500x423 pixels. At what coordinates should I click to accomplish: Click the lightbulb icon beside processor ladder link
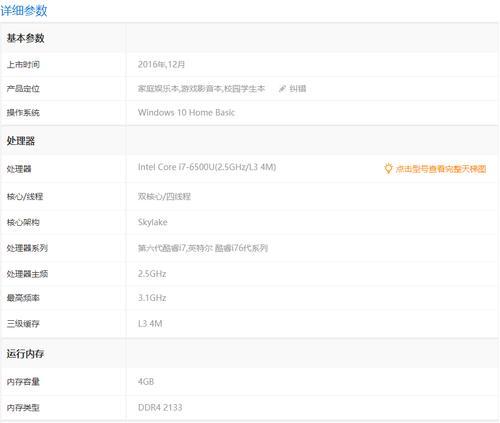click(388, 168)
